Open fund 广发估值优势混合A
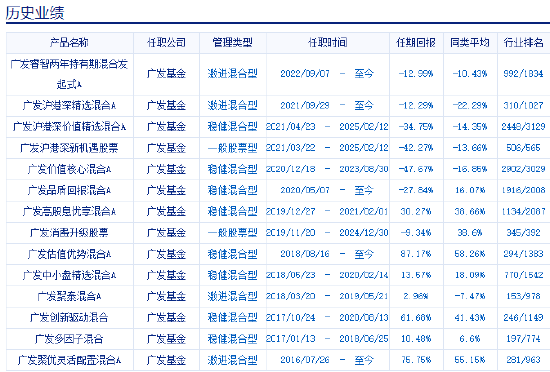The height and width of the screenshot is (372, 550). (69, 254)
